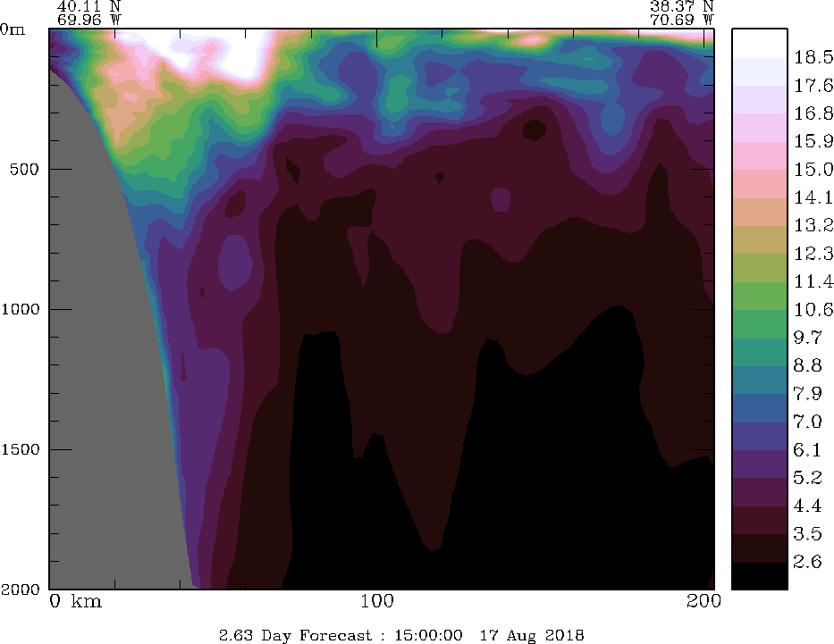834x644 pixels.
Task: Click the 200 distance axis label
Action: [703, 601]
